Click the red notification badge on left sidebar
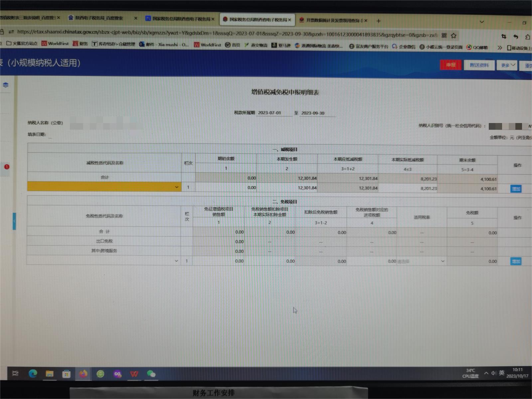Screen dimensions: 532x399 7,167
